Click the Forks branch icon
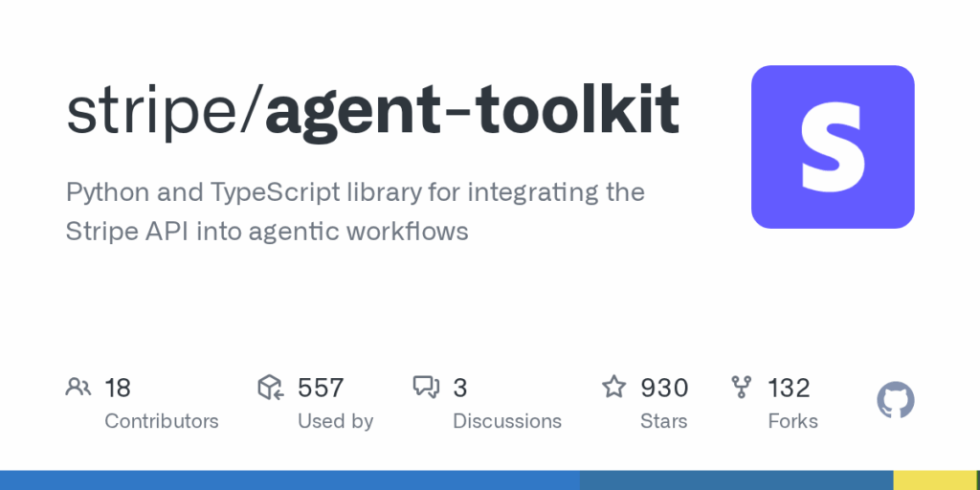 pyautogui.click(x=742, y=388)
